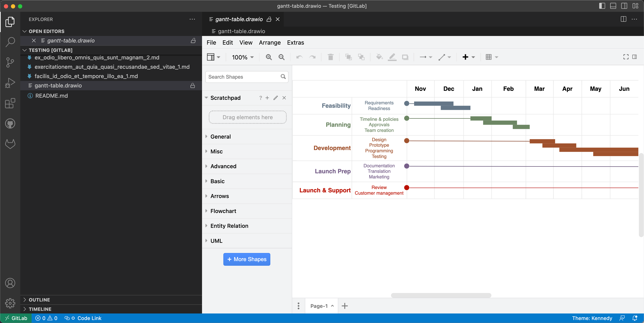Click the More Shapes button

246,259
